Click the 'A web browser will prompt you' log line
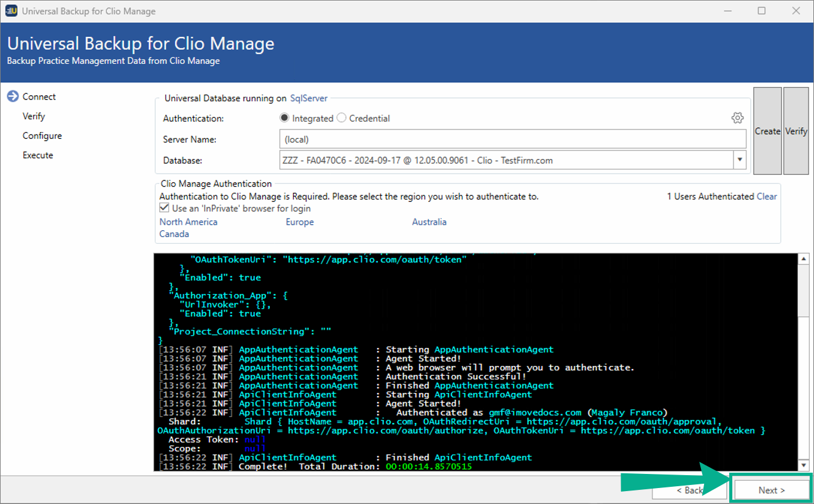The width and height of the screenshot is (814, 504). pyautogui.click(x=510, y=367)
